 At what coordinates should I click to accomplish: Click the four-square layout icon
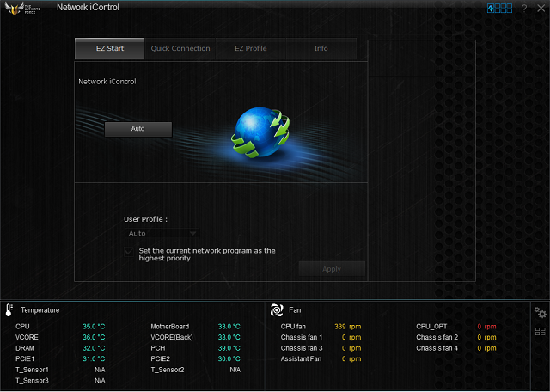tap(540, 332)
